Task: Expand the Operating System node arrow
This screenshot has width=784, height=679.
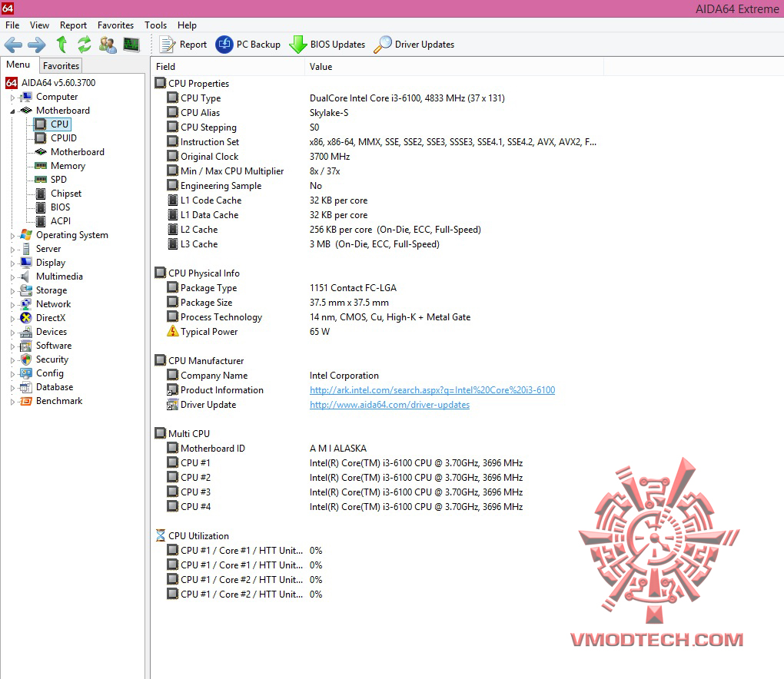Action: (x=12, y=235)
